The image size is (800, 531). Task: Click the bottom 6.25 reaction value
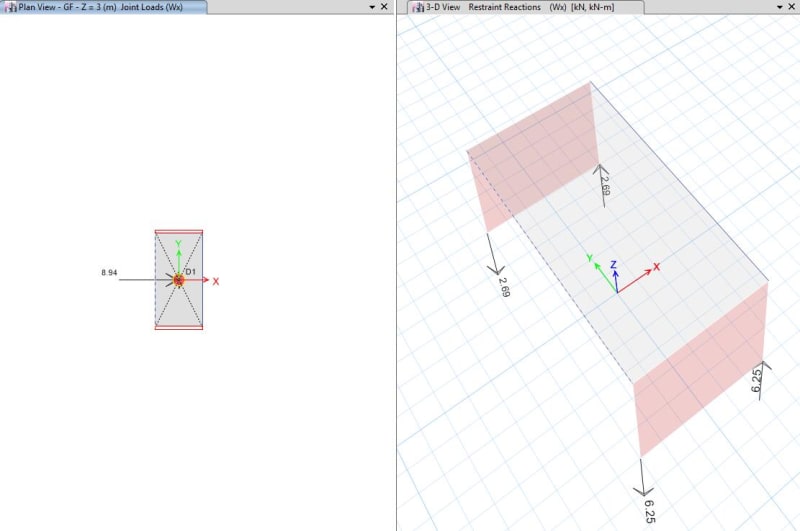click(x=649, y=511)
